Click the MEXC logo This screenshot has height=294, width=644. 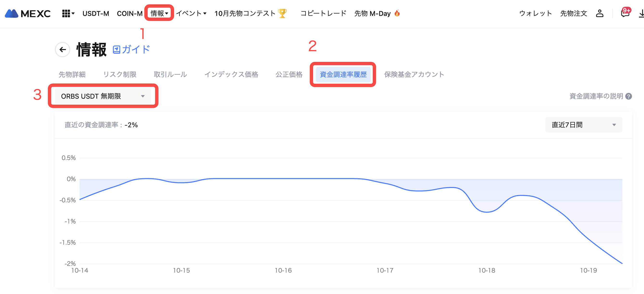point(27,13)
